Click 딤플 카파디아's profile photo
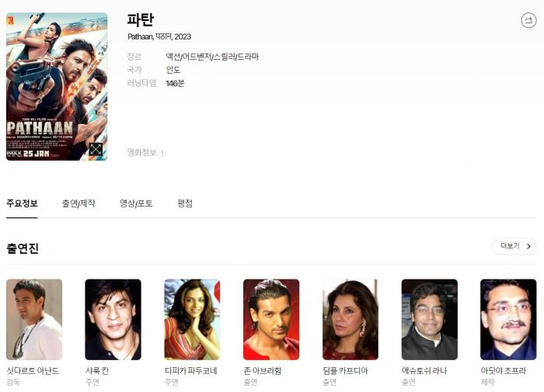This screenshot has height=392, width=544. click(x=350, y=320)
